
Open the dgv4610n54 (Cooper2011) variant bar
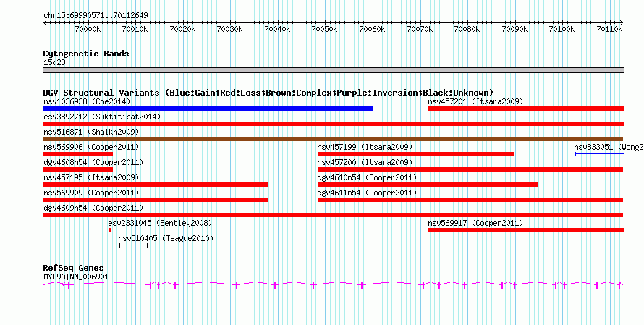(x=428, y=185)
